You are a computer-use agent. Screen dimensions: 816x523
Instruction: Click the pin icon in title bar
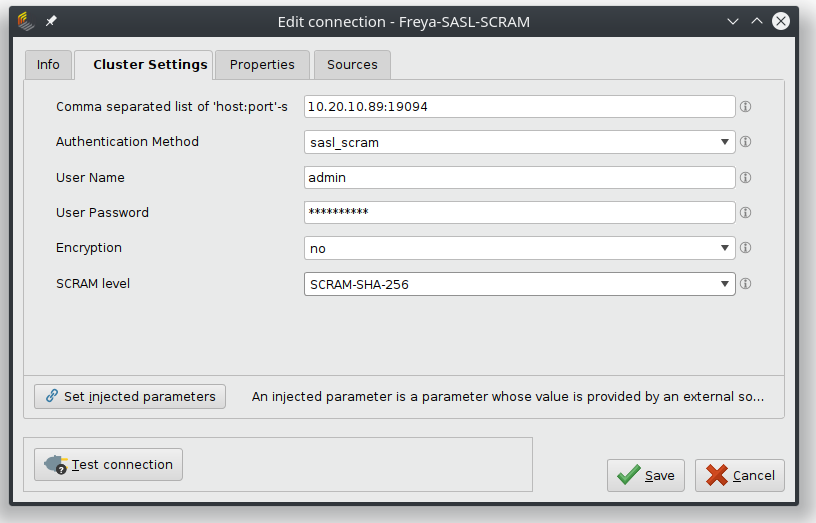[51, 20]
